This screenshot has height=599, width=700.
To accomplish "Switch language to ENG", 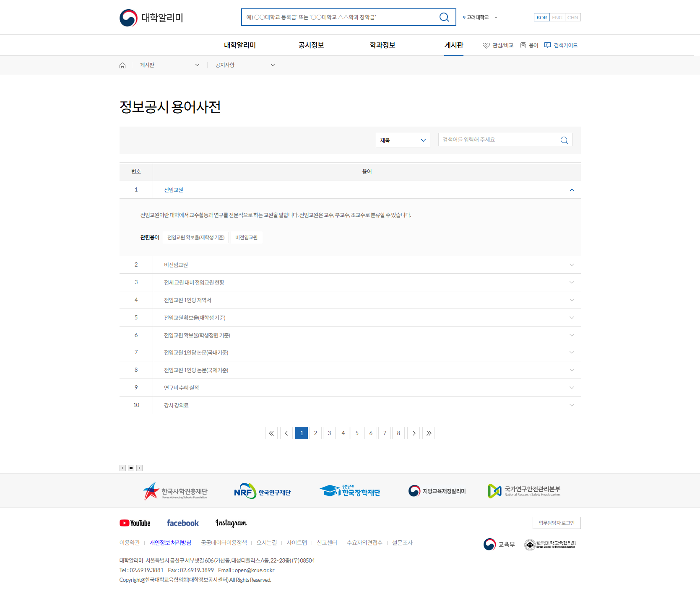I will coord(557,18).
